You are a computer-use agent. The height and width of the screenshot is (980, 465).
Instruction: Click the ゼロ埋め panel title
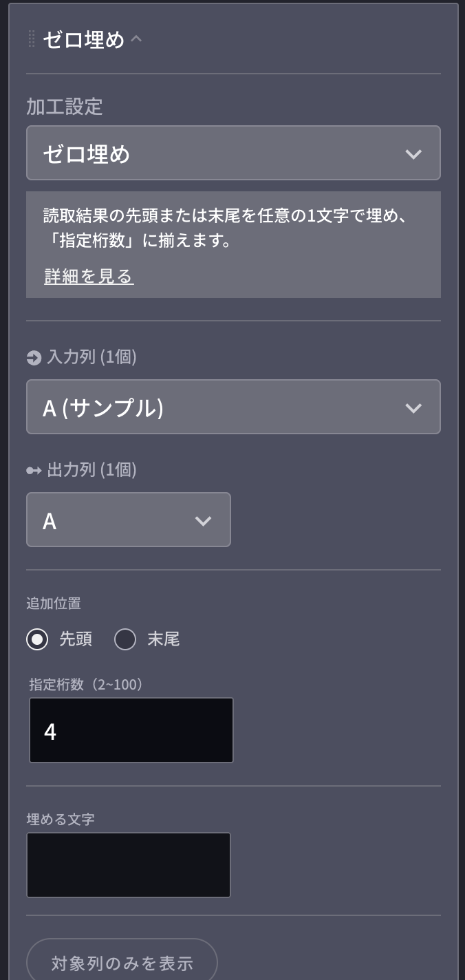(76, 39)
